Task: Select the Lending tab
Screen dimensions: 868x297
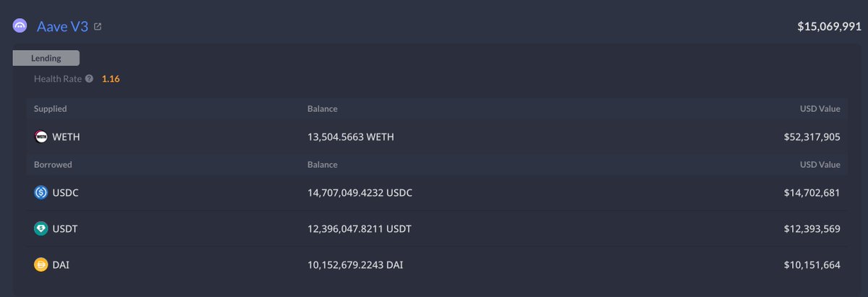Action: coord(46,58)
